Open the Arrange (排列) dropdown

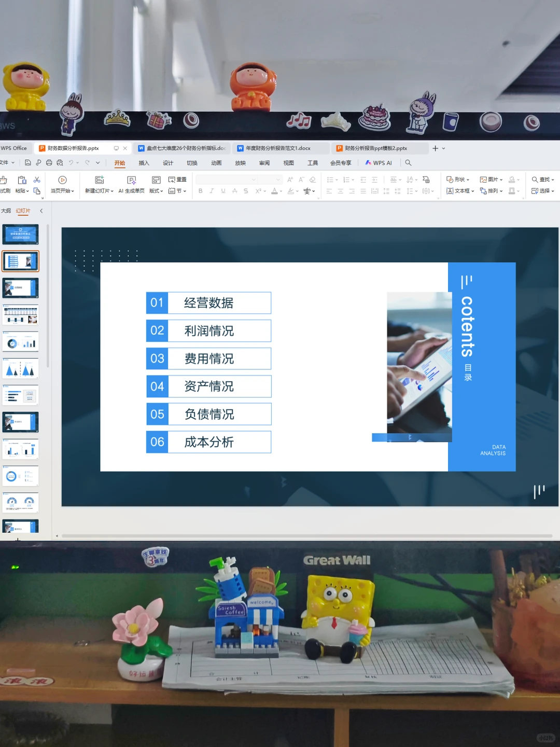(x=491, y=191)
